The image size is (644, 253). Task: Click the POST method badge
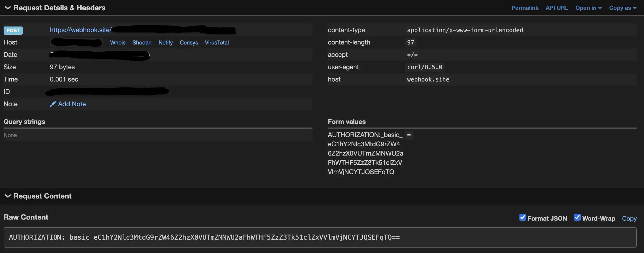coord(13,30)
